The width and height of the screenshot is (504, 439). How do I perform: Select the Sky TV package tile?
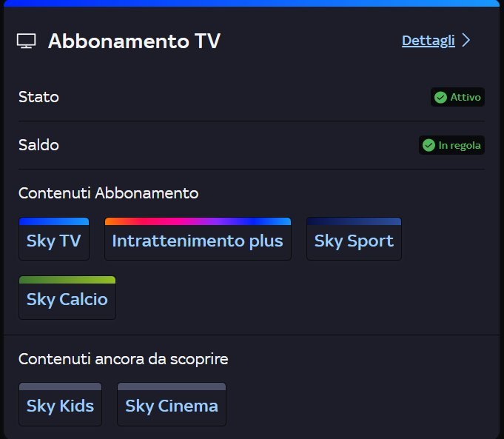[x=53, y=241]
